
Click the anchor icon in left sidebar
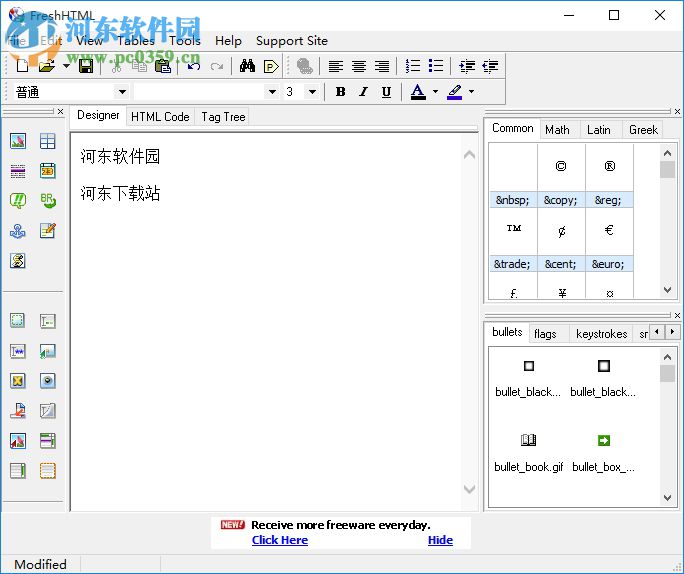(17, 231)
